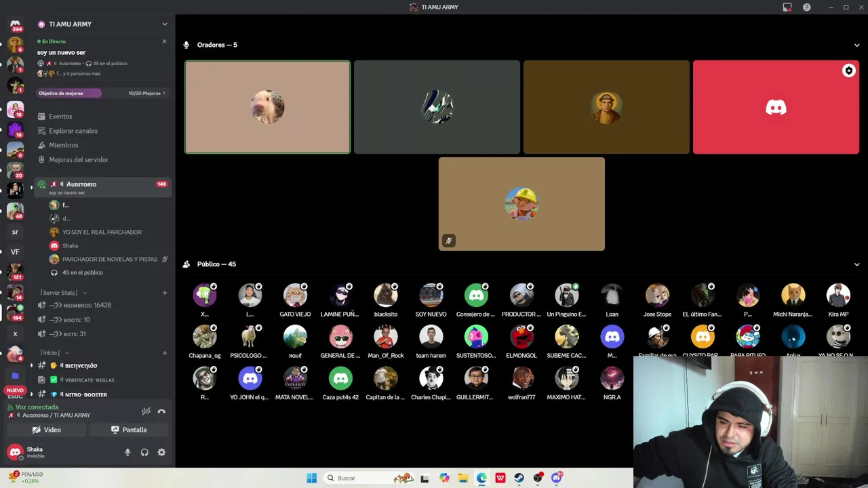
Task: Open wolfran777 audience member
Action: (x=521, y=384)
